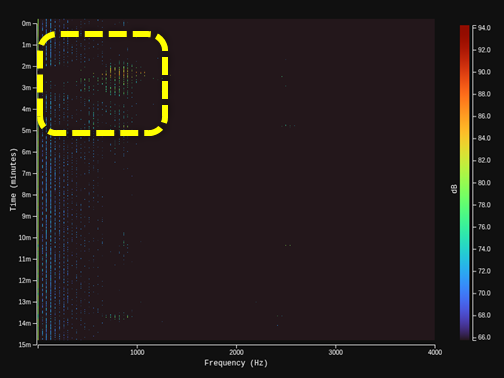Click the 72.0 colorbar value

coord(484,271)
